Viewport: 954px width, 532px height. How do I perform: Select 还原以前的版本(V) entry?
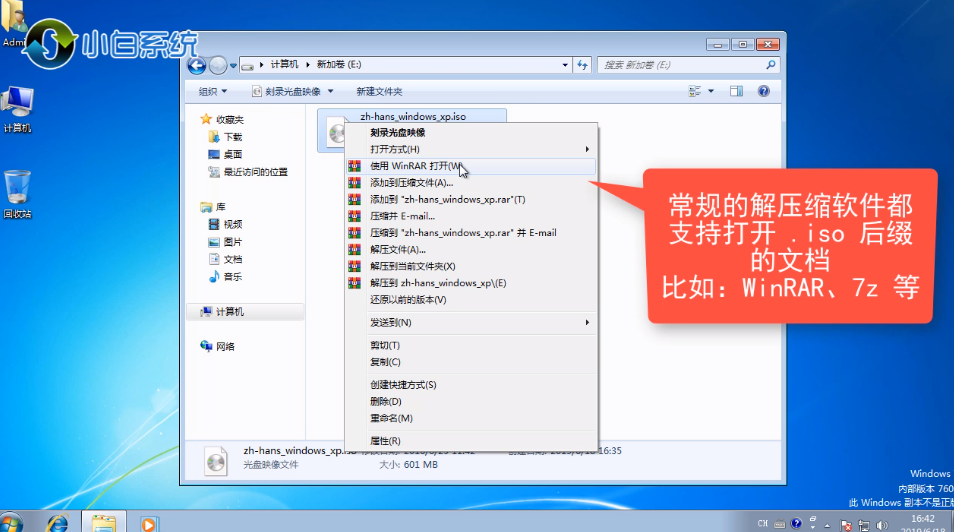pos(470,299)
